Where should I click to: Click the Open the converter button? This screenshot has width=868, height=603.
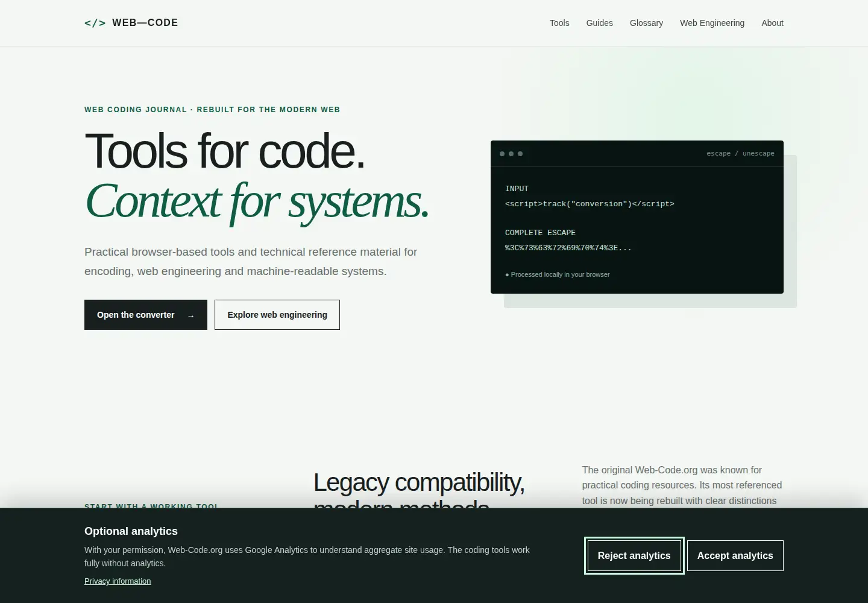(x=146, y=315)
